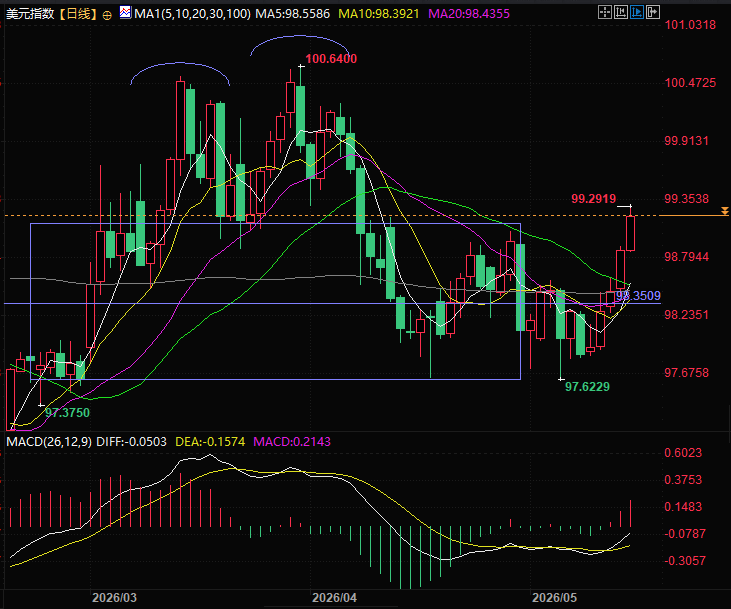
Task: Open the MA1 indicator chart icon
Action: tap(125, 13)
